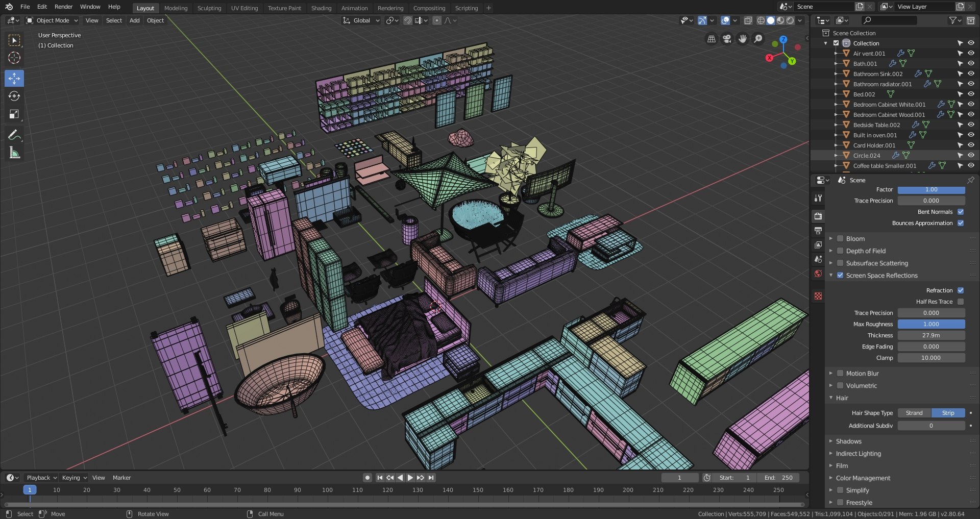Select Strand hair shape type
Viewport: 980px width, 519px height.
point(914,413)
